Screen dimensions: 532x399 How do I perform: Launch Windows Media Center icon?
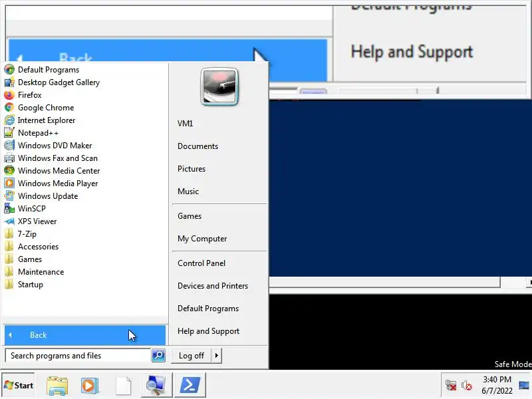(9, 171)
